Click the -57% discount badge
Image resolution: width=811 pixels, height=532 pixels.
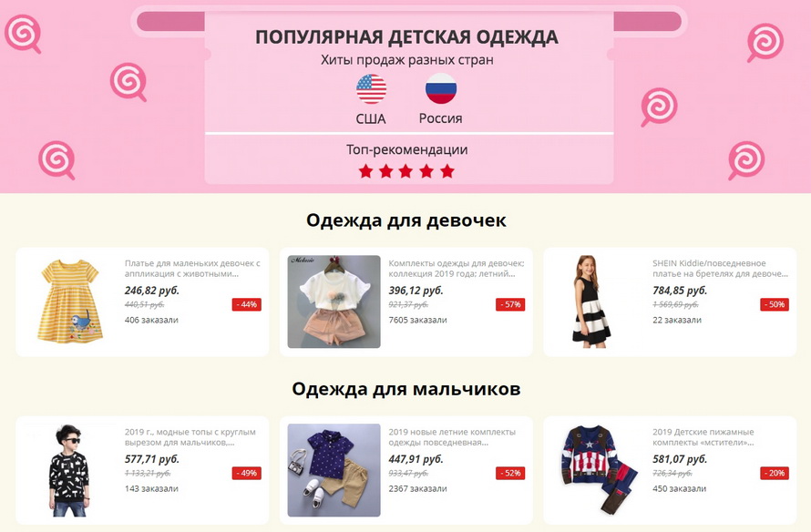pyautogui.click(x=510, y=304)
